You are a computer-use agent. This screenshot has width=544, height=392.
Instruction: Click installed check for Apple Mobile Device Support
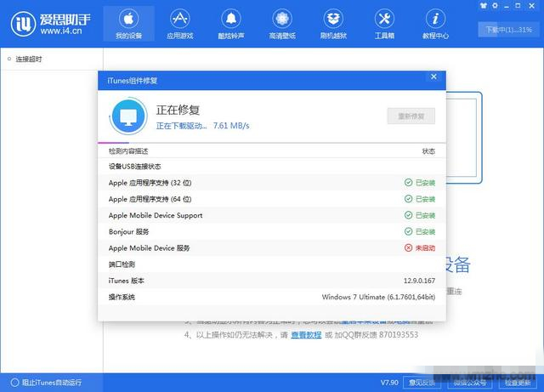click(408, 215)
